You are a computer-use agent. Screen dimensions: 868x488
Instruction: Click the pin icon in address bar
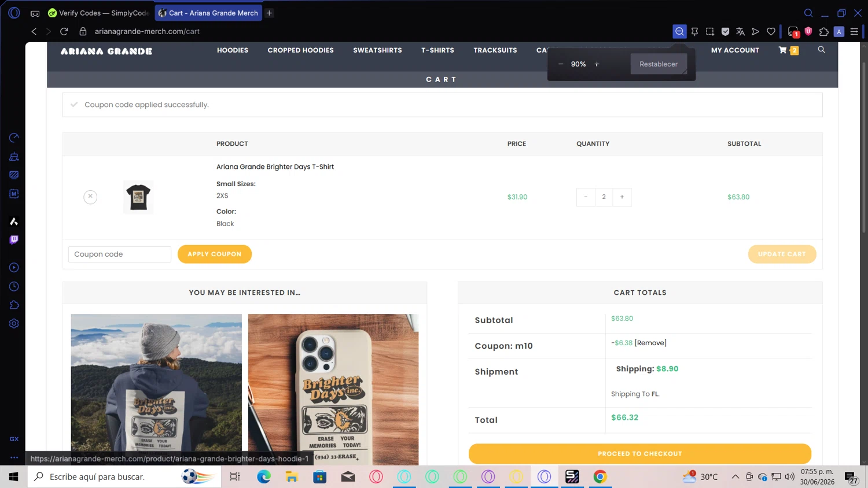[694, 31]
